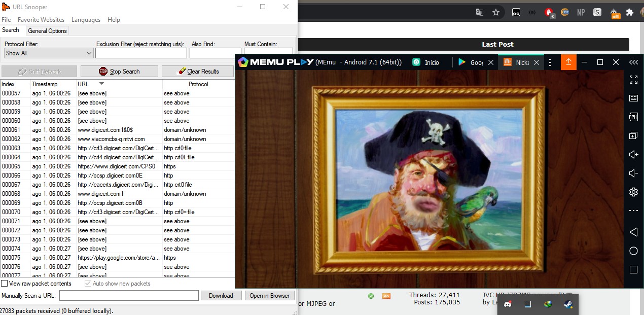644x315 pixels.
Task: Click the Manually Scan a URL field
Action: click(129, 295)
